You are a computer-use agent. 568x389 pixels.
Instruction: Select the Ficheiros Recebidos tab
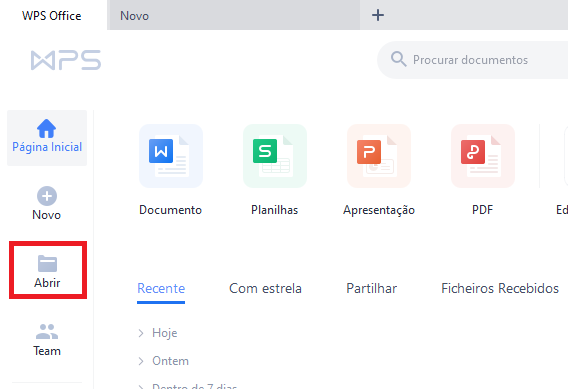coord(500,289)
